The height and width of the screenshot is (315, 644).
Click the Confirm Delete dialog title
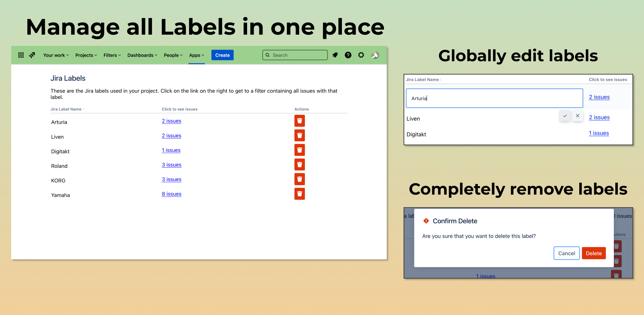455,221
